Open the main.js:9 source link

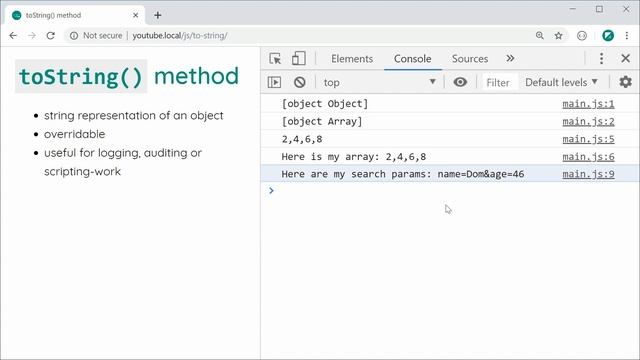tap(588, 174)
